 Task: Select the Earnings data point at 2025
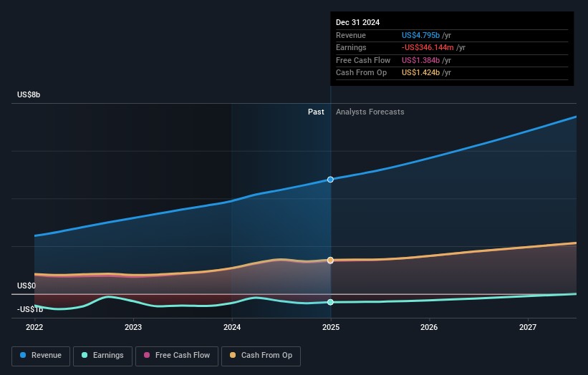(330, 302)
